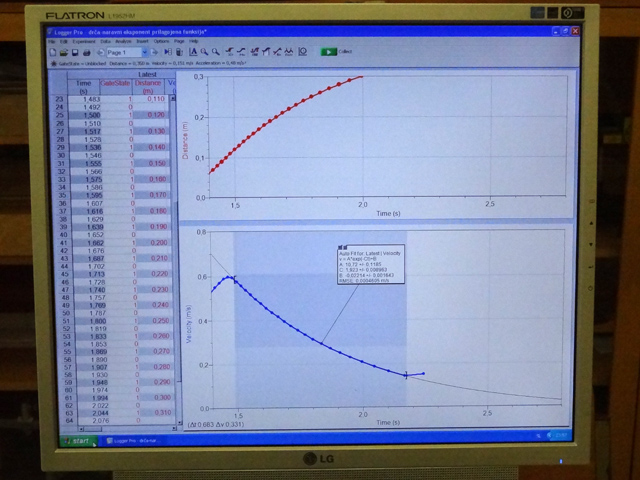Click the LabQuest import toolbar icon
This screenshot has width=640, height=480.
(179, 52)
